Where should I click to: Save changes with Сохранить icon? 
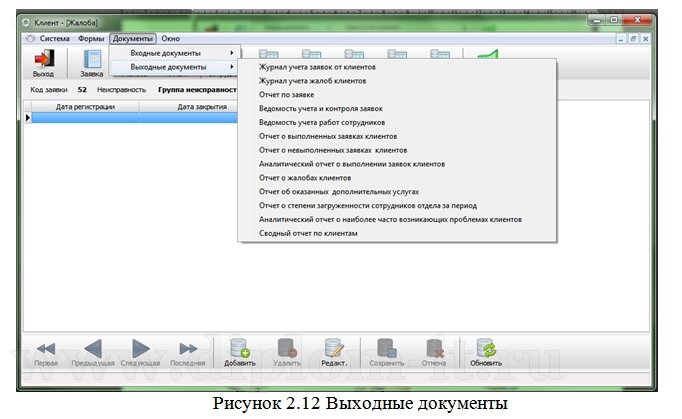(387, 348)
